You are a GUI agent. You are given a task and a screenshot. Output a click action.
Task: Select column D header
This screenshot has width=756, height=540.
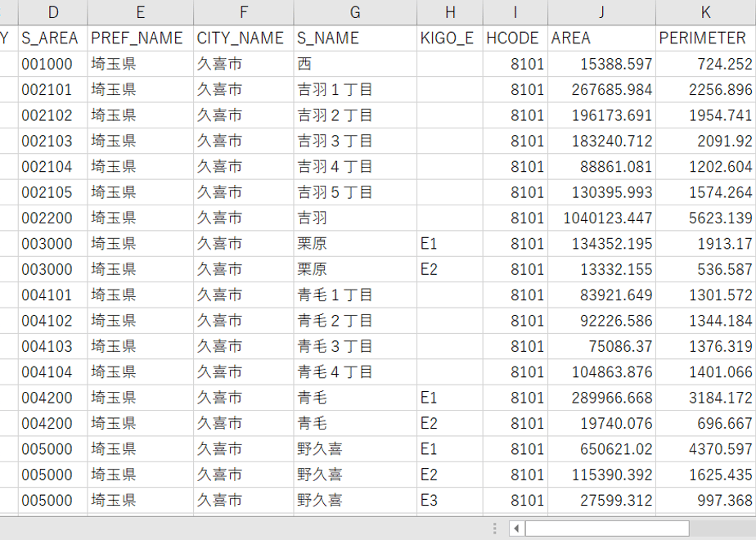[x=53, y=12]
